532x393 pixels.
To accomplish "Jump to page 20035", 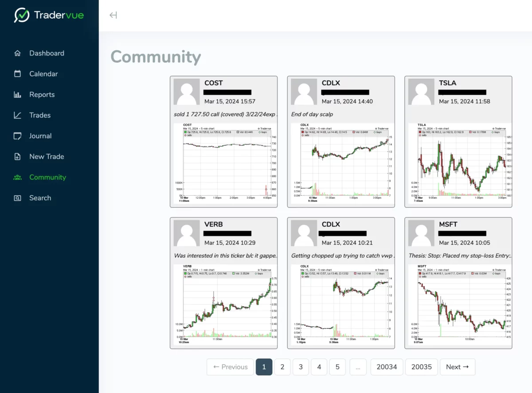I will 421,367.
